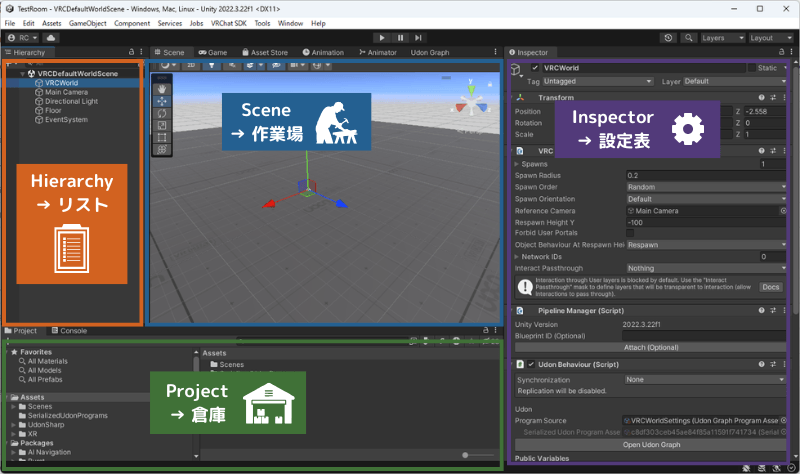Switch to the Console tab
The image size is (800, 474).
[69, 331]
